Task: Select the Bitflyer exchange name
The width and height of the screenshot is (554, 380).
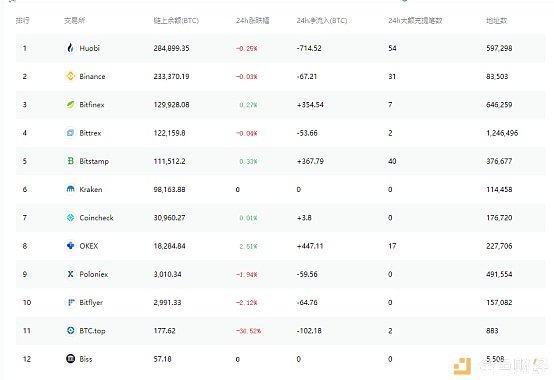Action: tap(91, 303)
